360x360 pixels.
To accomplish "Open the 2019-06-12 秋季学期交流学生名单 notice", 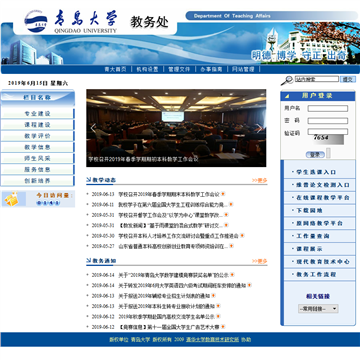I will 166,316.
